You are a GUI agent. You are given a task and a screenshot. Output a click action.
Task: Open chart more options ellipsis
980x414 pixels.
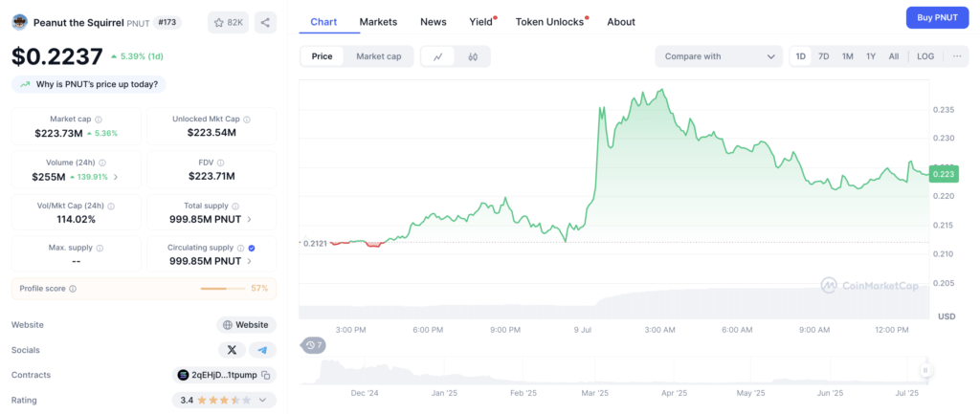(x=957, y=56)
